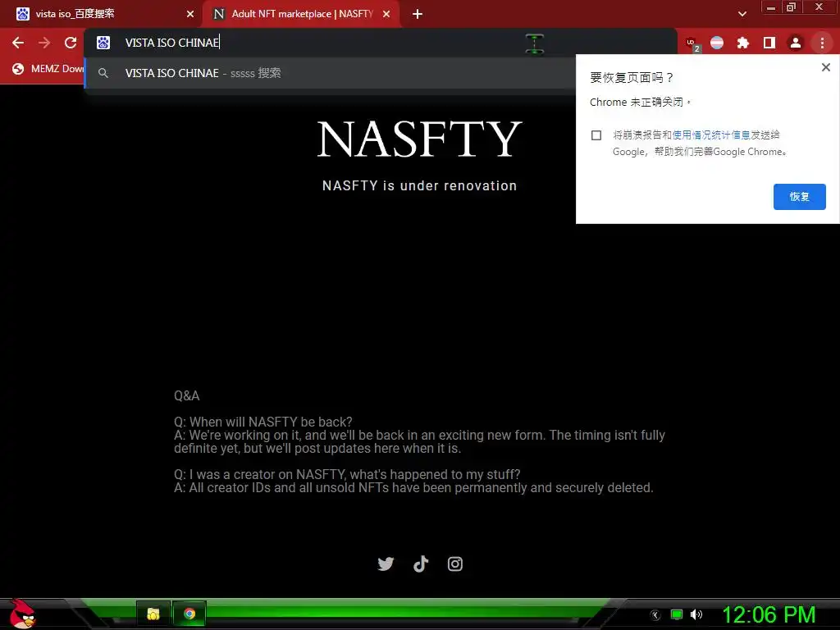
Task: Click the address bar text VISTA ISO CHINAE
Action: [172, 43]
